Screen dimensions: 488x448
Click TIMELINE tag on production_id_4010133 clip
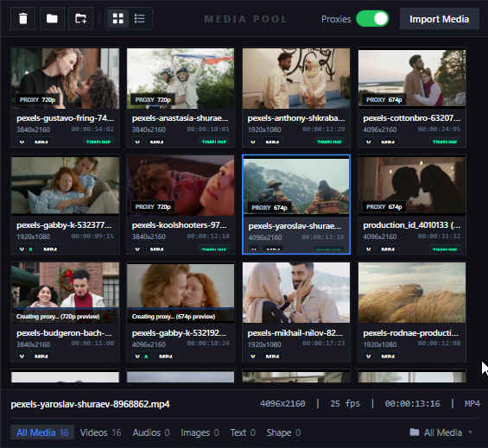[x=445, y=249]
